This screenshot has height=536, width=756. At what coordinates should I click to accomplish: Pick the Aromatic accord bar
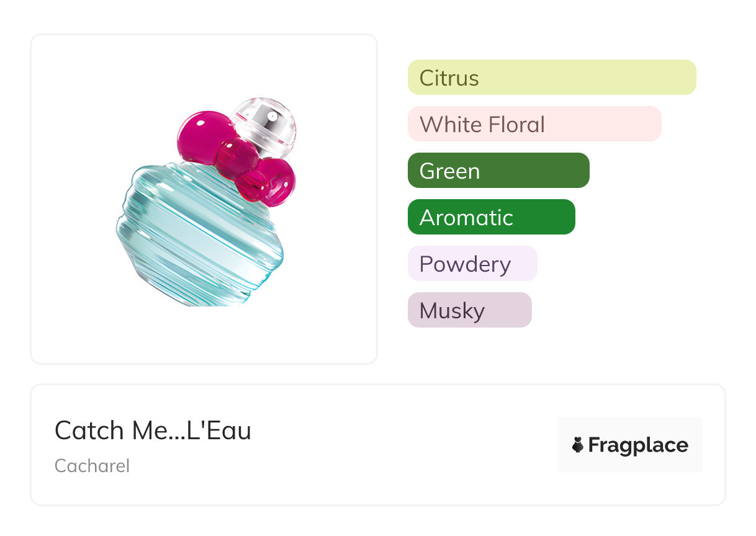point(491,217)
